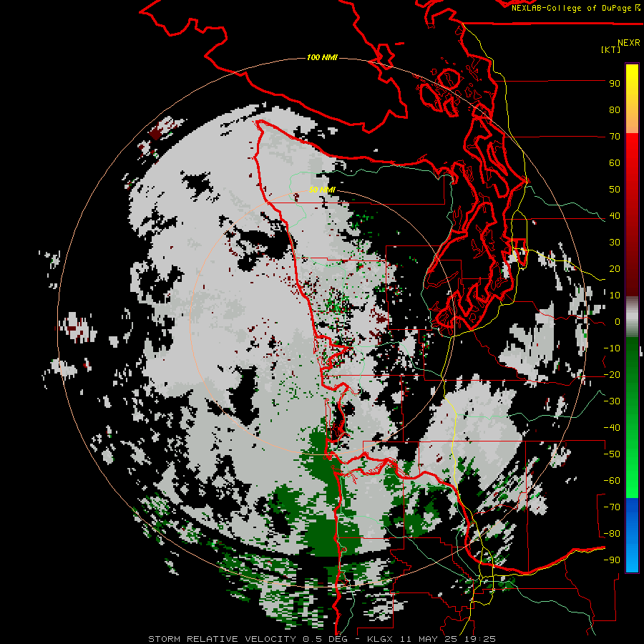Image resolution: width=644 pixels, height=644 pixels.
Task: Click the '[KT]' units label
Action: coord(611,49)
